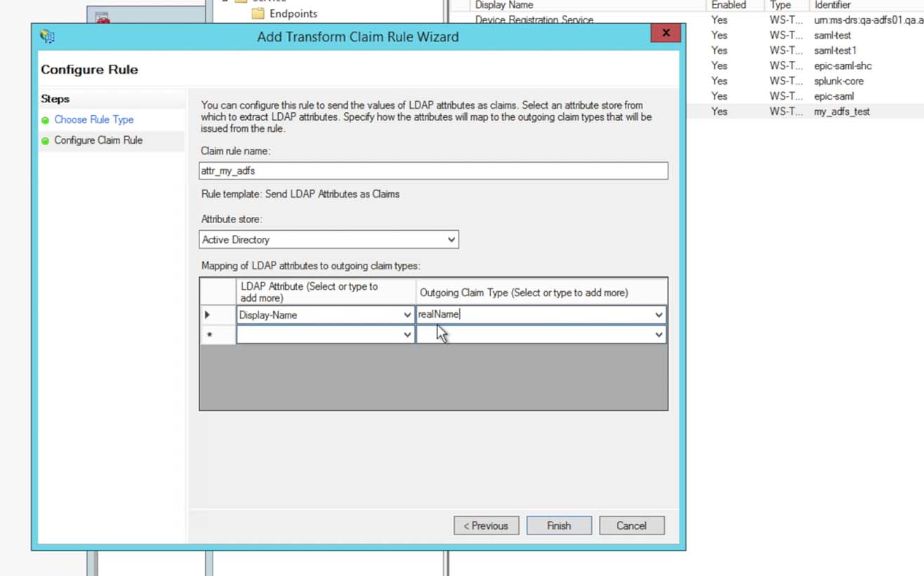This screenshot has width=924, height=576.
Task: Select the my_adfs_test row in the list
Action: pyautogui.click(x=841, y=112)
